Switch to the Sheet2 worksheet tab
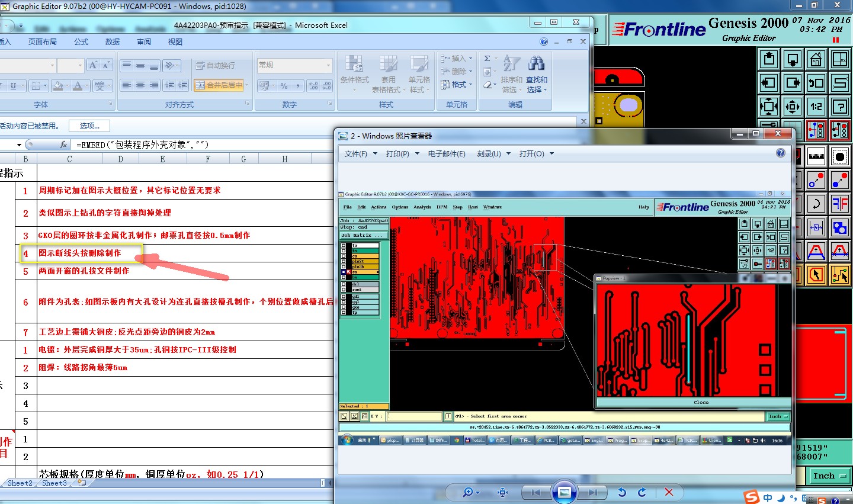The height and width of the screenshot is (504, 853). point(20,483)
